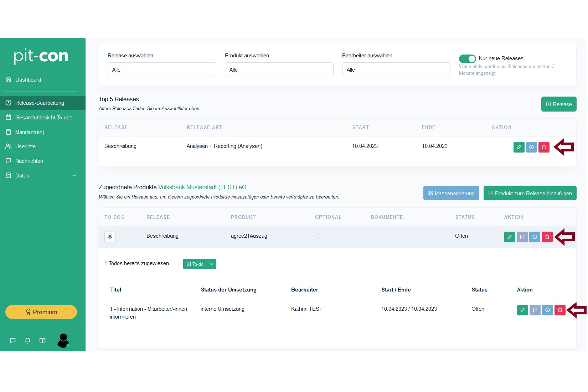
Task: Open the Produkt auswählen dropdown
Action: pos(279,70)
